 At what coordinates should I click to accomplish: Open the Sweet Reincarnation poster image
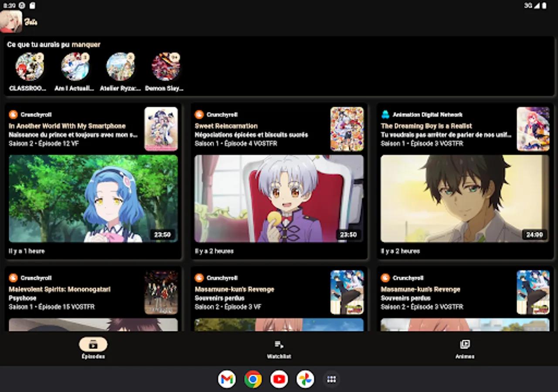pos(347,129)
